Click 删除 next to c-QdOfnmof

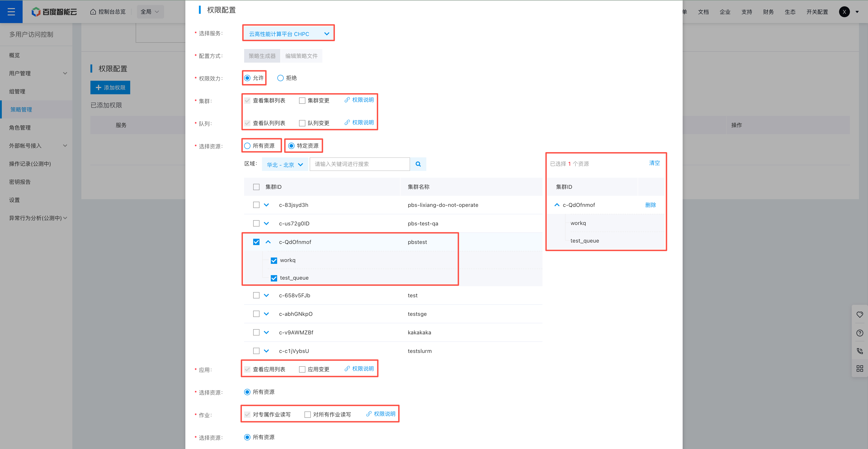tap(650, 205)
